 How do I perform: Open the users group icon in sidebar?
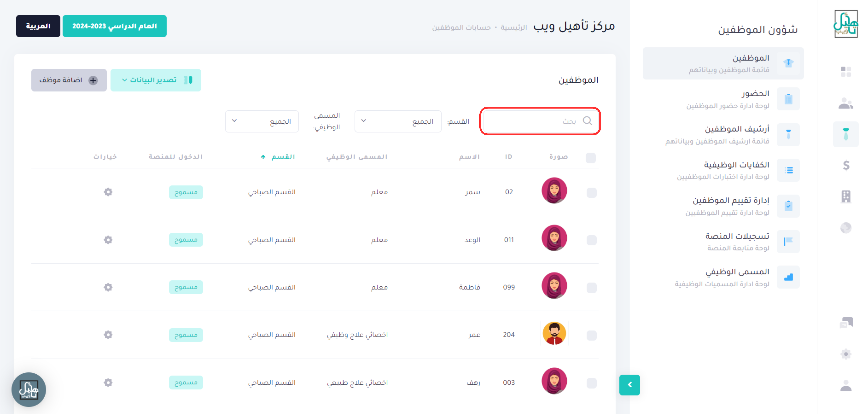(846, 103)
